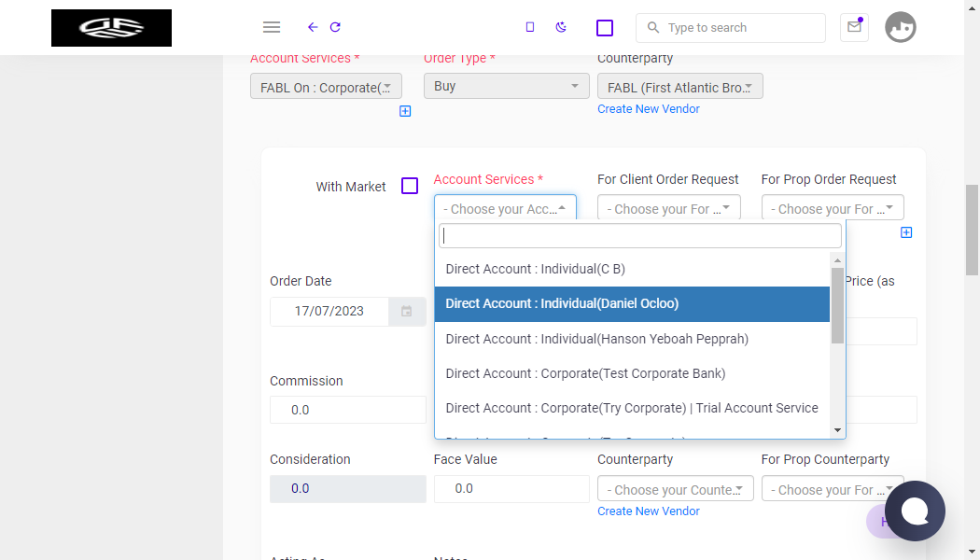Click the Consideration value field

tap(347, 489)
